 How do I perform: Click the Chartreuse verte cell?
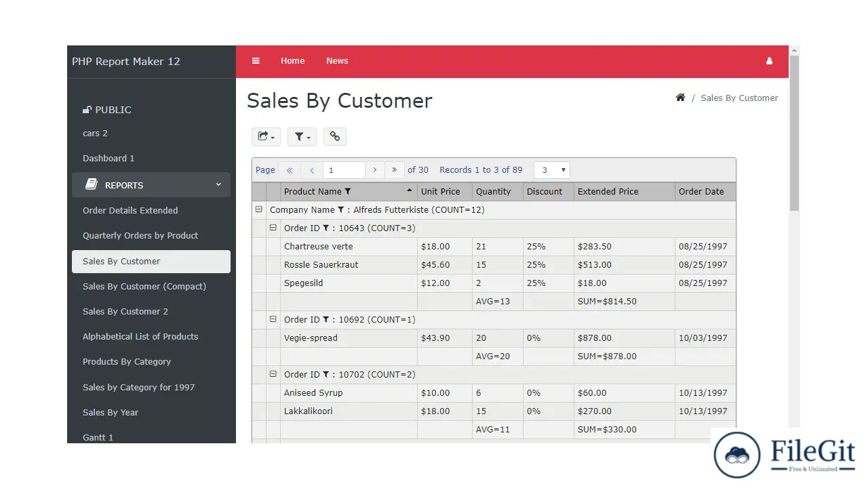click(349, 247)
